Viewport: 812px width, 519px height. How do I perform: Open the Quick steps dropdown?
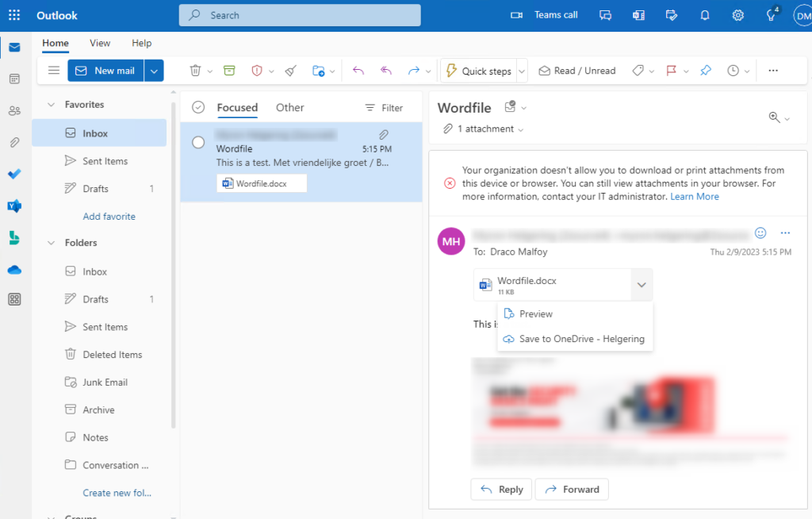521,71
